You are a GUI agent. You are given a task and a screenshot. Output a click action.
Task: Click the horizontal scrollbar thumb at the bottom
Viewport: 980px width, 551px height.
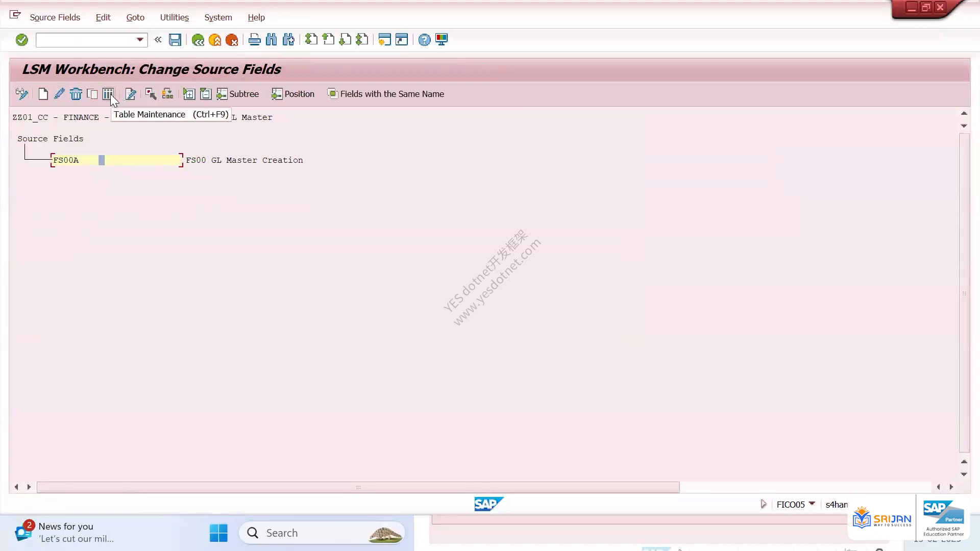coord(358,487)
